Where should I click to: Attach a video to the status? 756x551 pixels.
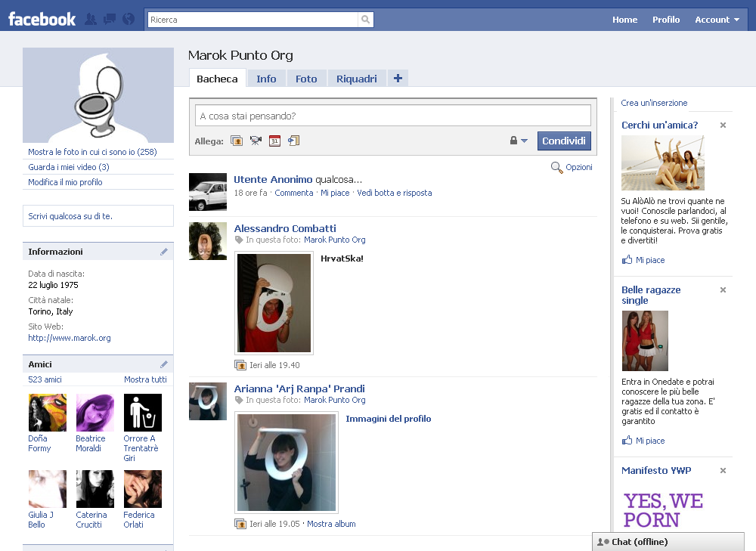tap(256, 141)
